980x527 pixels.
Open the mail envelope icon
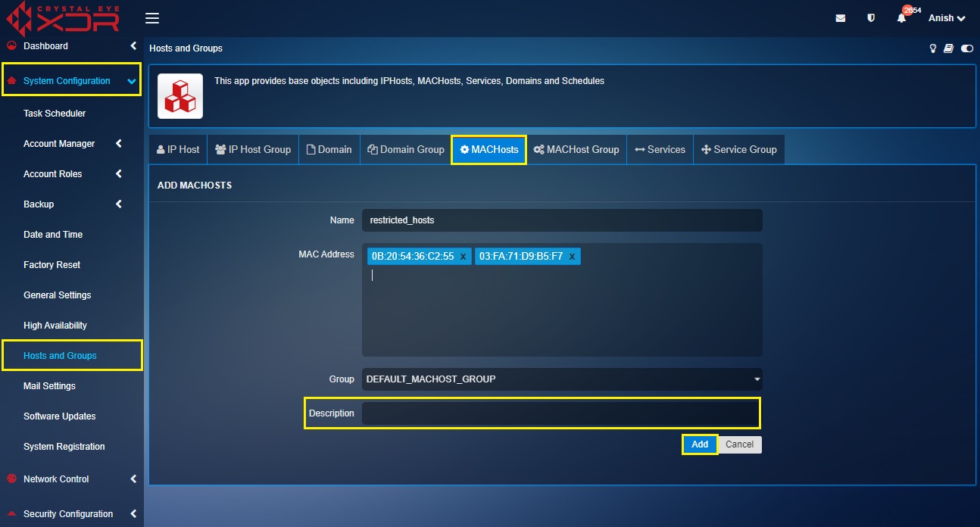pyautogui.click(x=841, y=18)
